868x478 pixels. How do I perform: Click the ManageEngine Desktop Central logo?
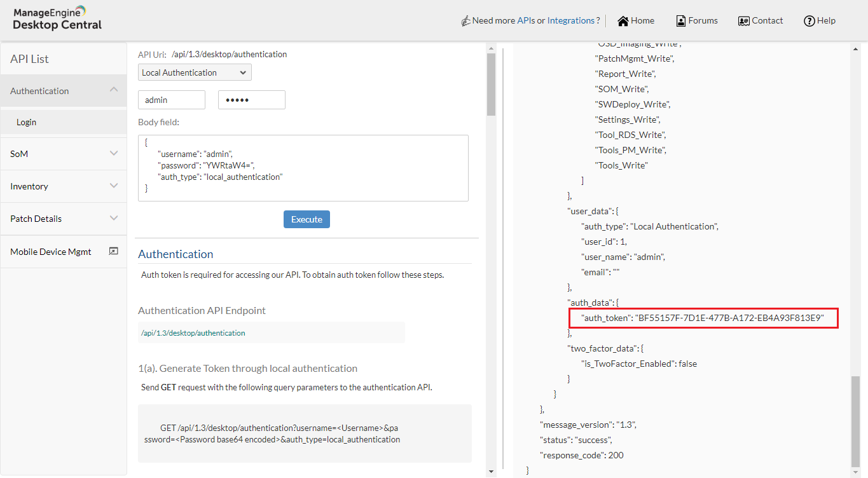(57, 18)
